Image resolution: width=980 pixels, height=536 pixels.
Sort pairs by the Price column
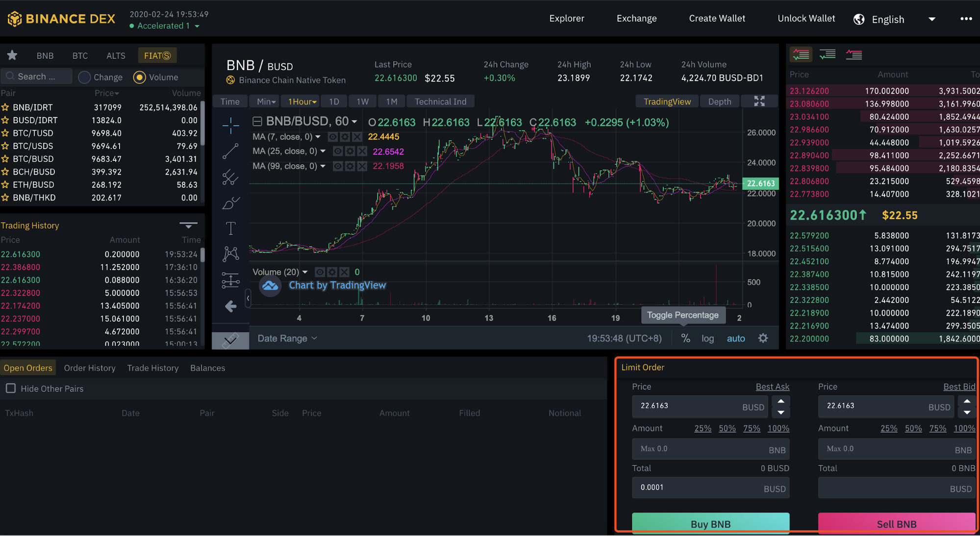click(x=107, y=93)
